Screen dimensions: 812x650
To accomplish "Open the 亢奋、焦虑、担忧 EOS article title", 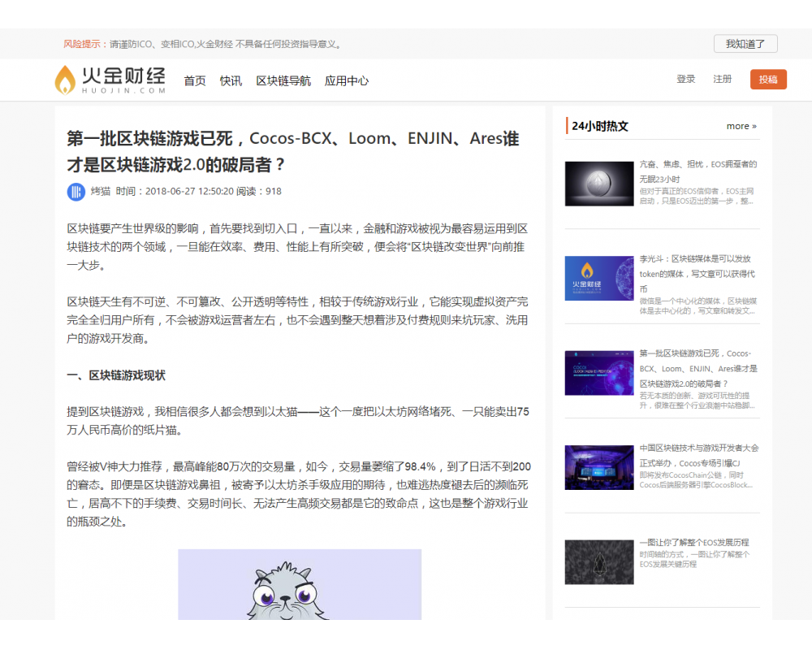I will (x=698, y=171).
